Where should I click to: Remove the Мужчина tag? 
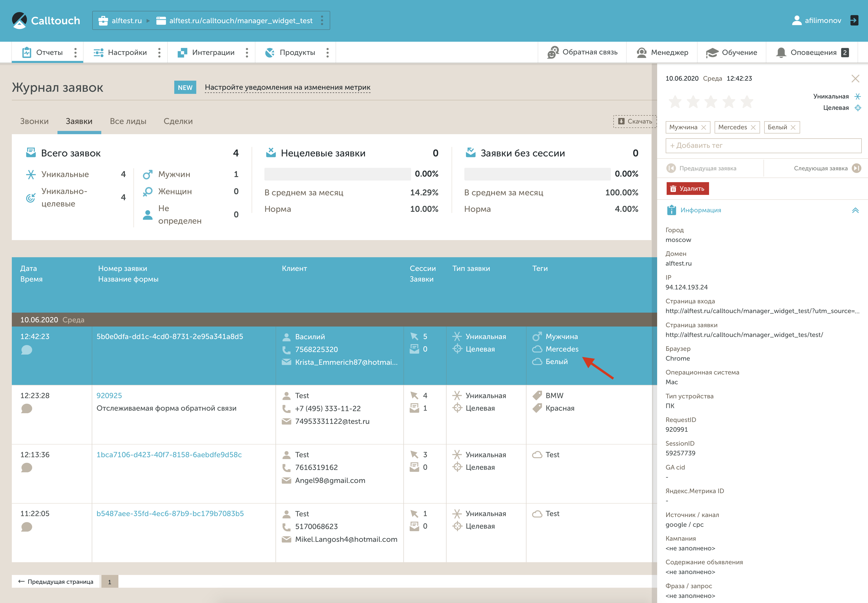click(x=703, y=127)
